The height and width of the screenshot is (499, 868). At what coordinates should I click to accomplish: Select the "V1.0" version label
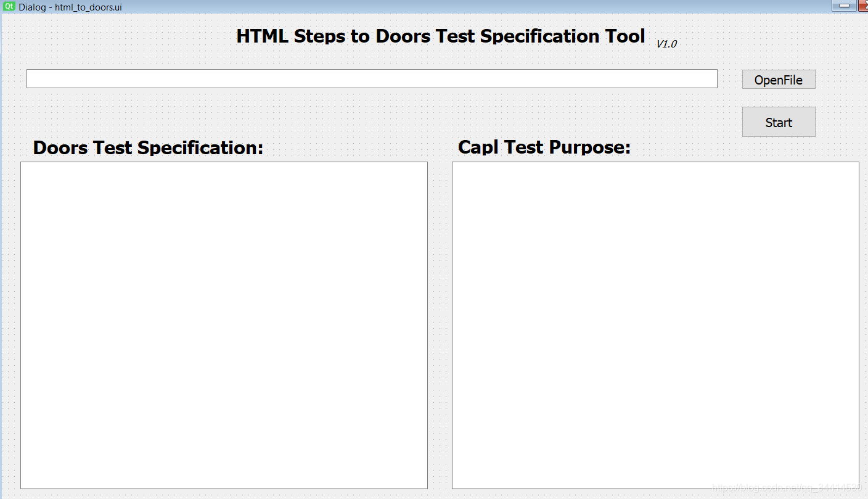666,44
